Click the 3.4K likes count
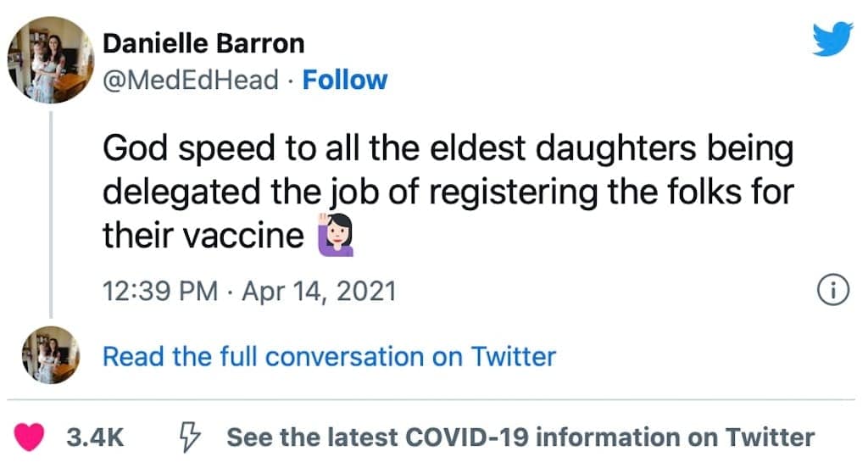Screen dimensions: 868x468 95,437
